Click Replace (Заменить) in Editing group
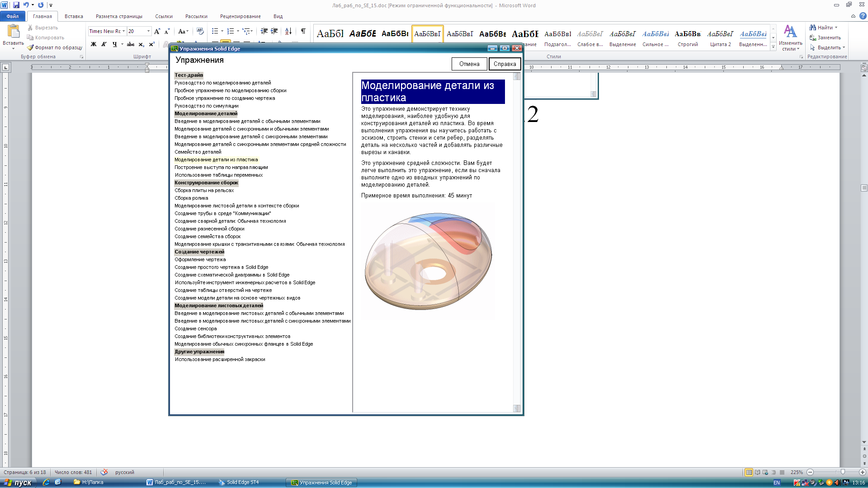The width and height of the screenshot is (868, 488). tap(825, 38)
